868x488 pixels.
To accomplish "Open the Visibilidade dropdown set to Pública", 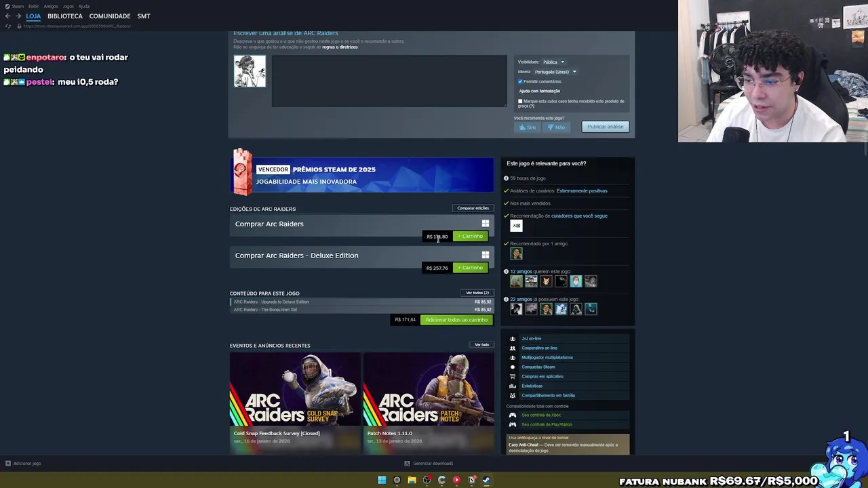I will pyautogui.click(x=553, y=62).
